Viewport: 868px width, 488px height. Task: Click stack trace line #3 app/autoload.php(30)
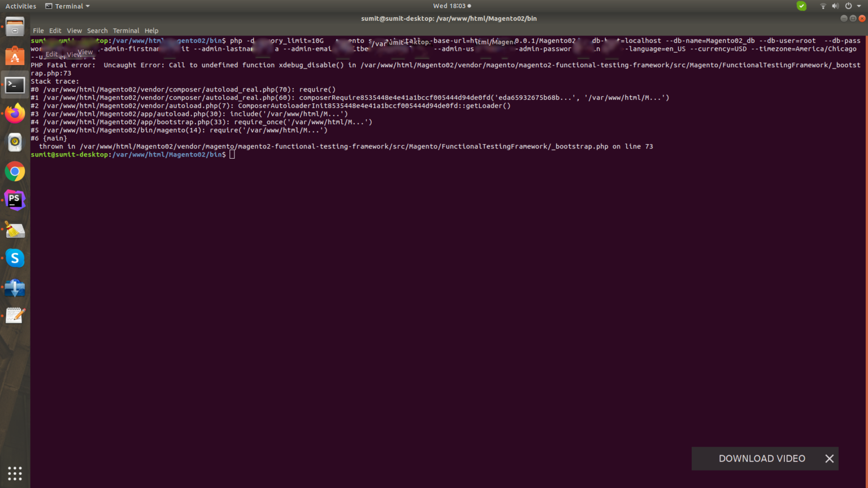tap(189, 114)
